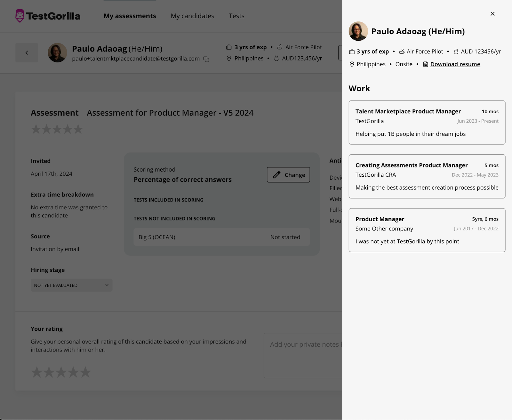Click Paulo's avatar in the page header

point(57,52)
